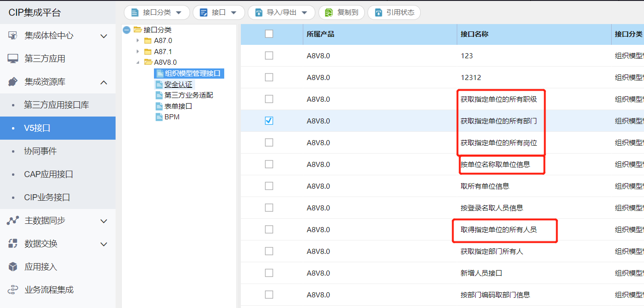Expand the A87.0 tree arrow
Screen dimensions: 644x308
(138, 41)
